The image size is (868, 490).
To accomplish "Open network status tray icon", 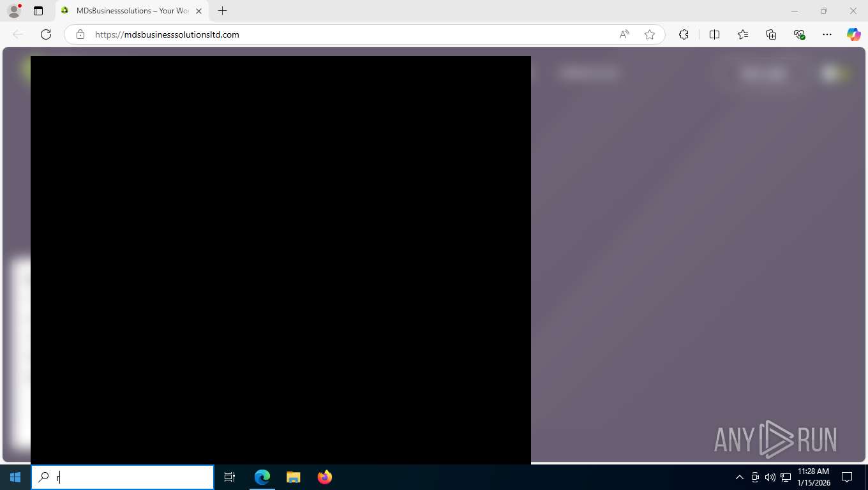I will pos(786,477).
